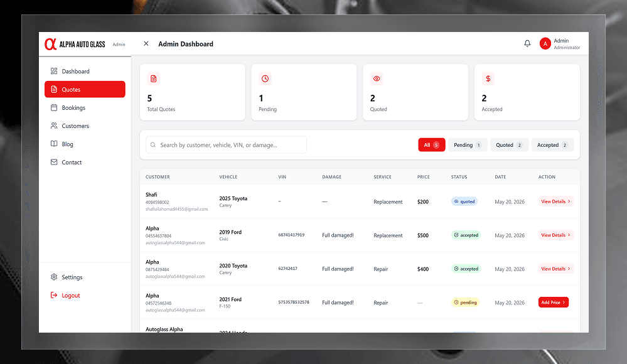This screenshot has height=364, width=627.
Task: Open Settings in sidebar
Action: (x=85, y=277)
